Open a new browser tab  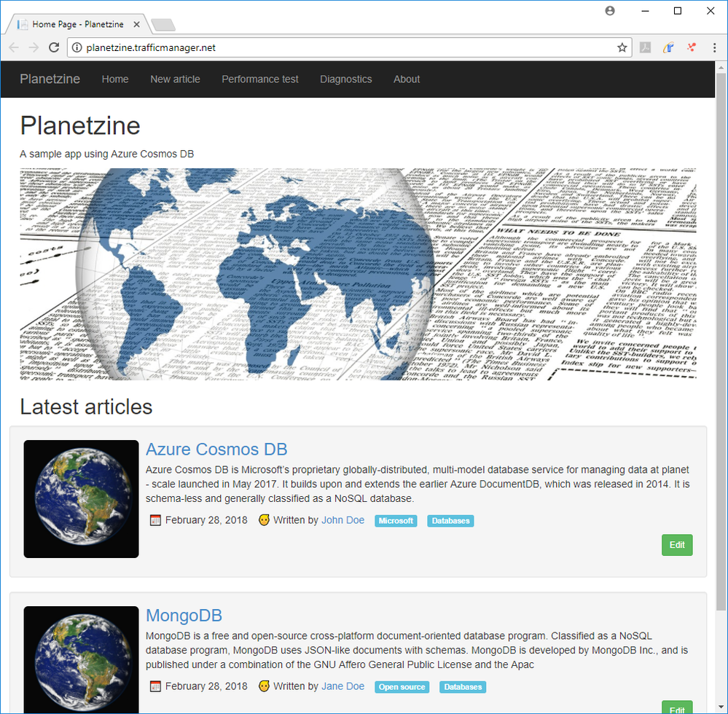[x=163, y=25]
